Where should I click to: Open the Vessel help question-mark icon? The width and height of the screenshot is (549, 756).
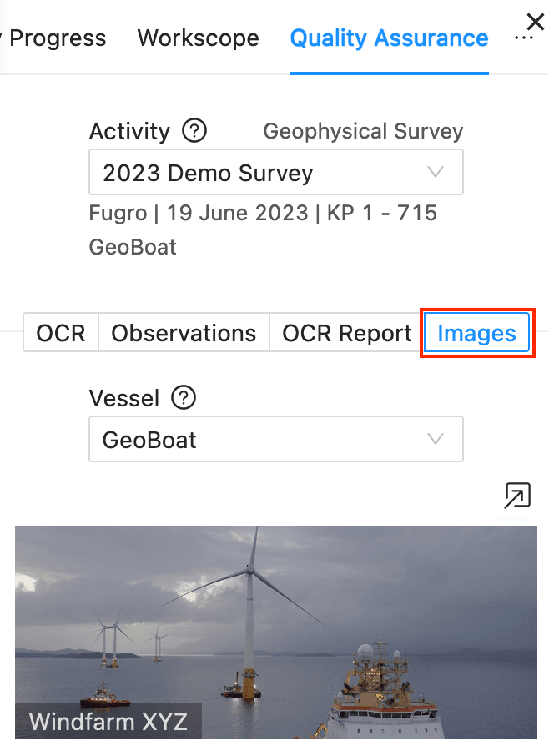[184, 398]
